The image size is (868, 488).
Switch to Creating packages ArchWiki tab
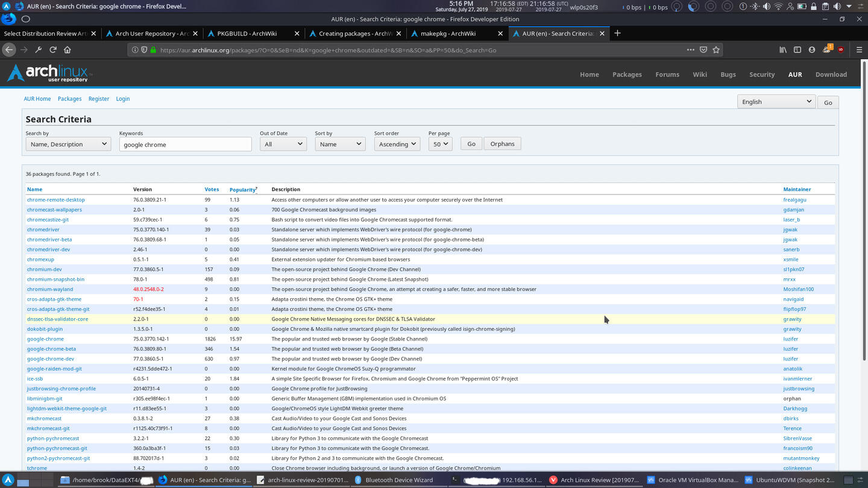[x=354, y=33]
